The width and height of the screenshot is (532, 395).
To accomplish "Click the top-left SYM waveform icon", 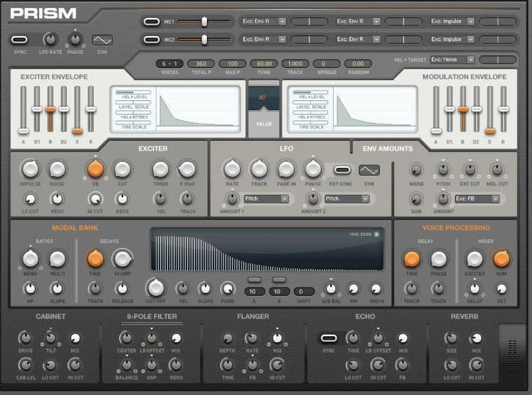I will [102, 40].
